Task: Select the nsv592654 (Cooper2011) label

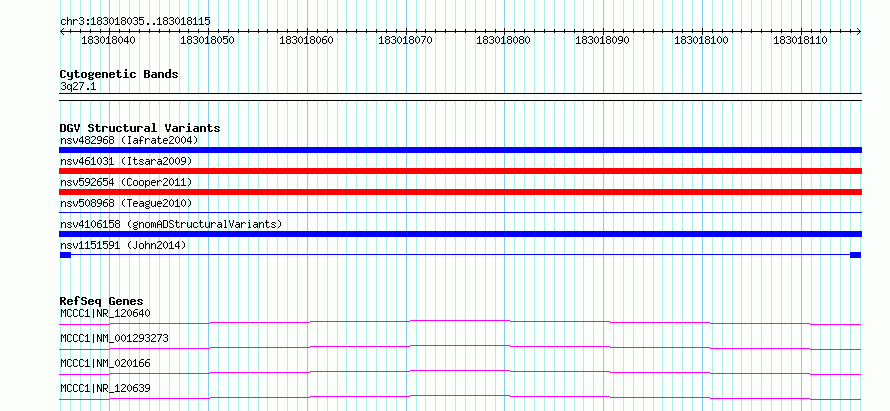Action: 126,182
